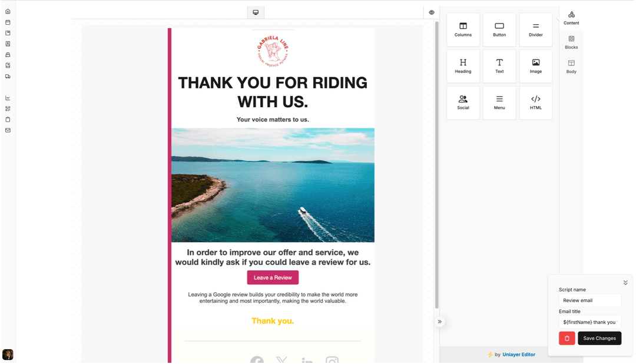Select the Menu content tool
The width and height of the screenshot is (636, 364).
pos(499,102)
